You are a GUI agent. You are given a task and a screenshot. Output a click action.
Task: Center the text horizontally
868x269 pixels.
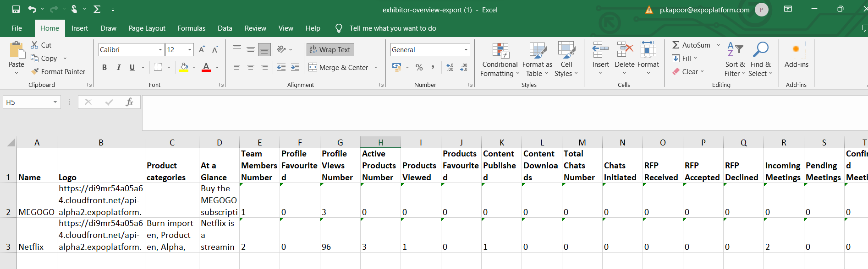tap(251, 67)
